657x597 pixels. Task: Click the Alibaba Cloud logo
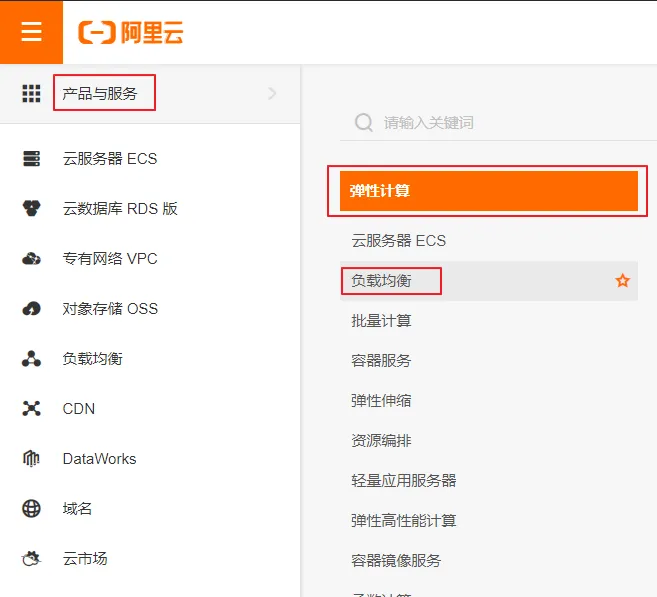click(131, 32)
